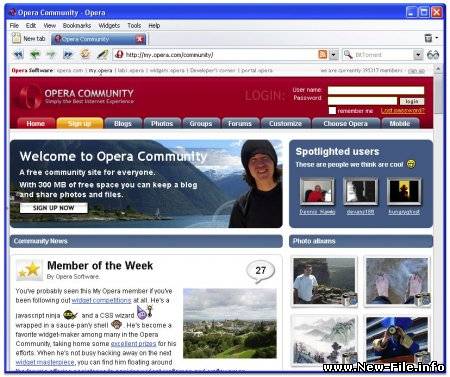Image resolution: width=450 pixels, height=377 pixels.
Task: Click the Fast Forward icon
Action: point(68,54)
